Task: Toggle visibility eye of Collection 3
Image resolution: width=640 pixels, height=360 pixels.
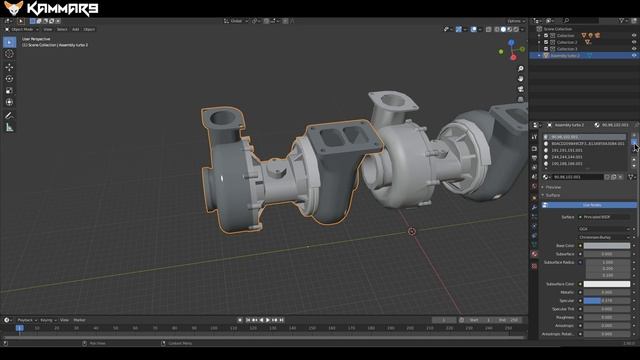Action: coord(634,49)
